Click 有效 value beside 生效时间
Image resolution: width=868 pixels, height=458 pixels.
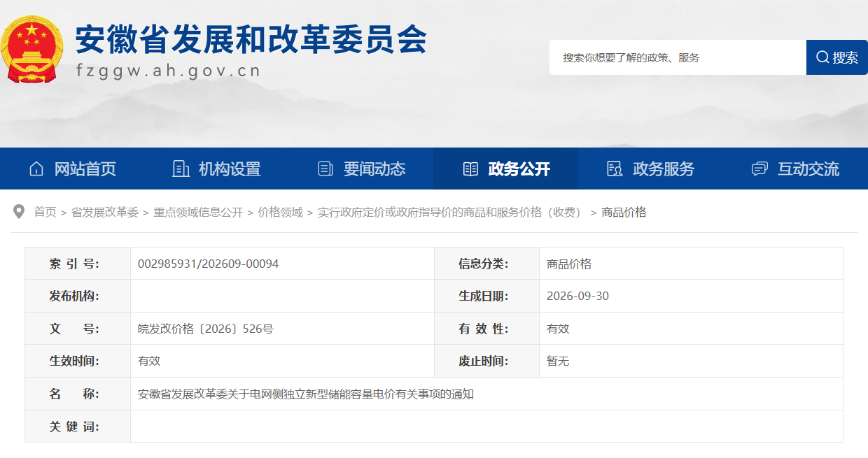click(x=149, y=361)
